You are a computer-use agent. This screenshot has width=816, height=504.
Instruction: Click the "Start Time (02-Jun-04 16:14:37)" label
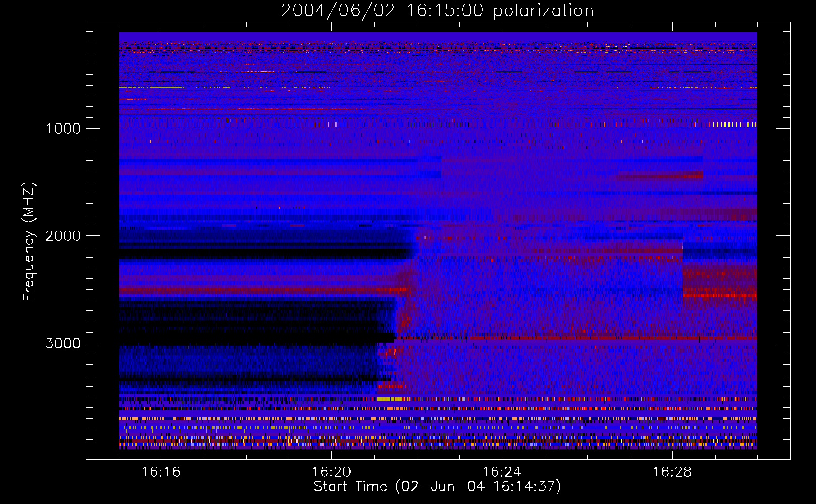(437, 487)
